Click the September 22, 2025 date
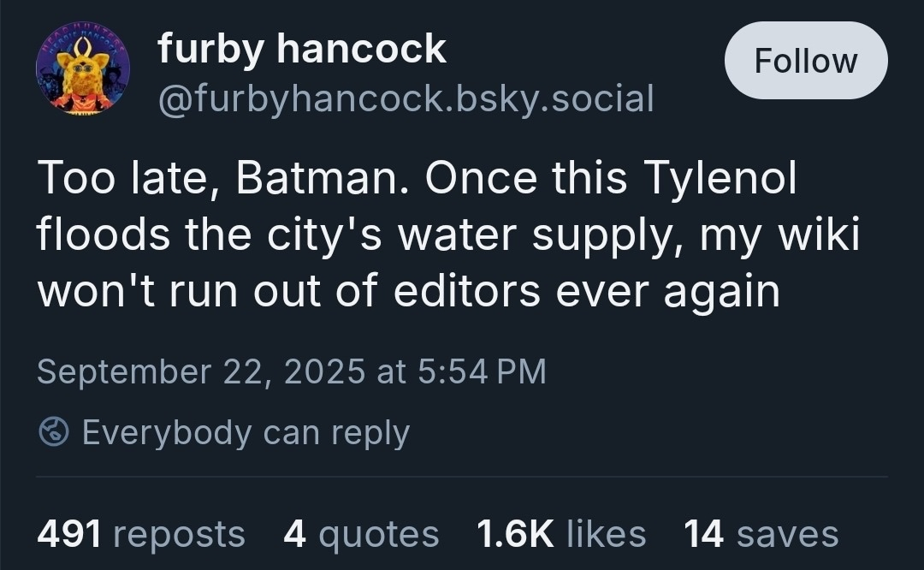 201,371
